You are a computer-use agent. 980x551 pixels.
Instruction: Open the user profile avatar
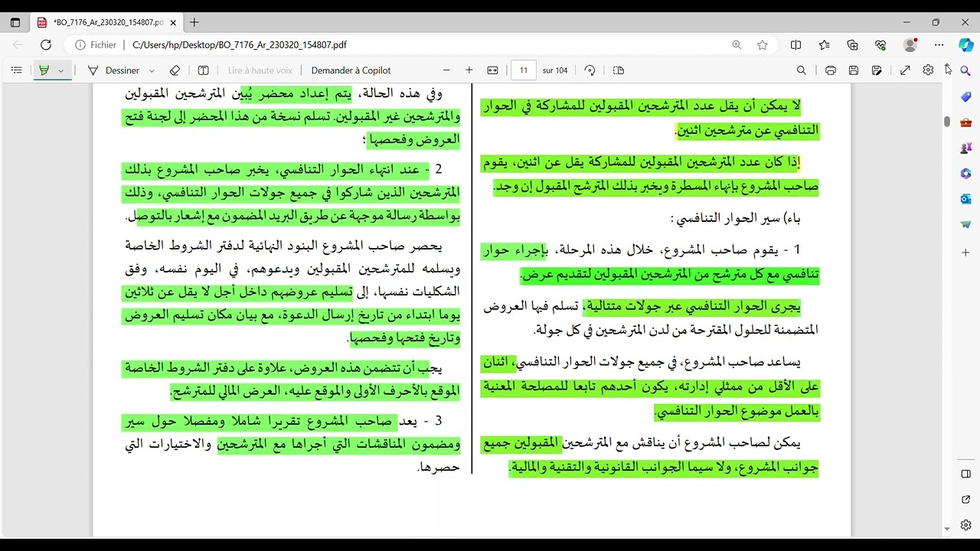910,45
